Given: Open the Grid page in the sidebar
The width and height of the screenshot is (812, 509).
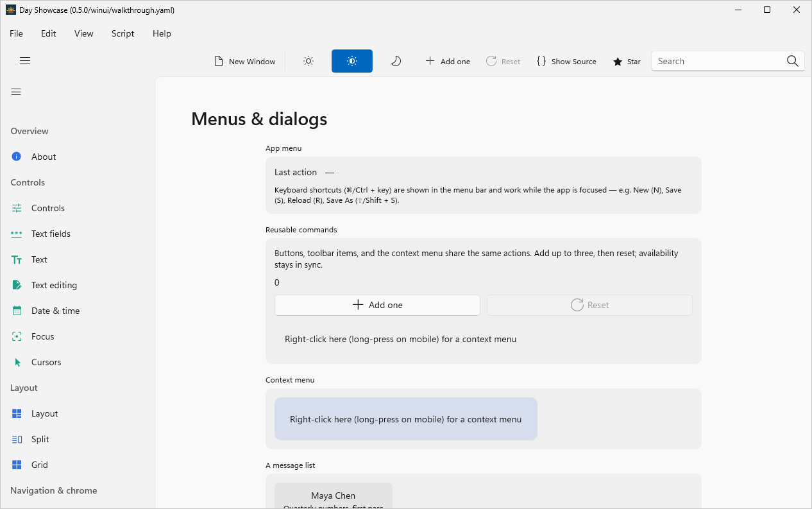Looking at the screenshot, I should [77, 465].
